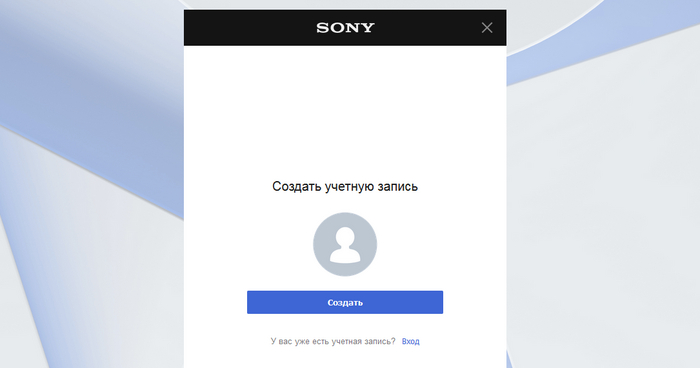Go to login via Вход
This screenshot has height=368, width=700.
410,341
